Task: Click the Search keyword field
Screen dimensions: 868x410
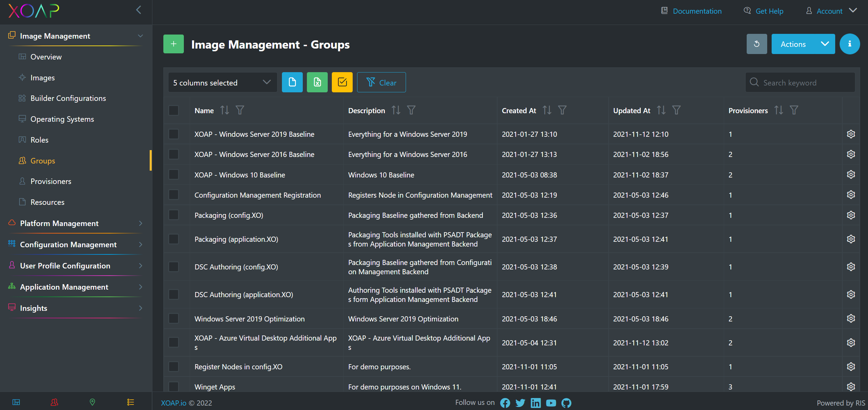Action: [x=800, y=82]
